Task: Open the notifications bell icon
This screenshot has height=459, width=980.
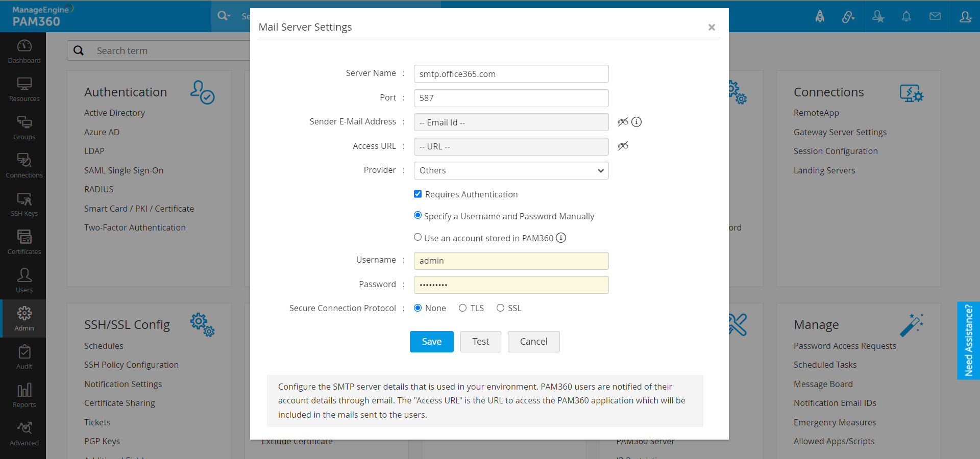Action: tap(906, 16)
